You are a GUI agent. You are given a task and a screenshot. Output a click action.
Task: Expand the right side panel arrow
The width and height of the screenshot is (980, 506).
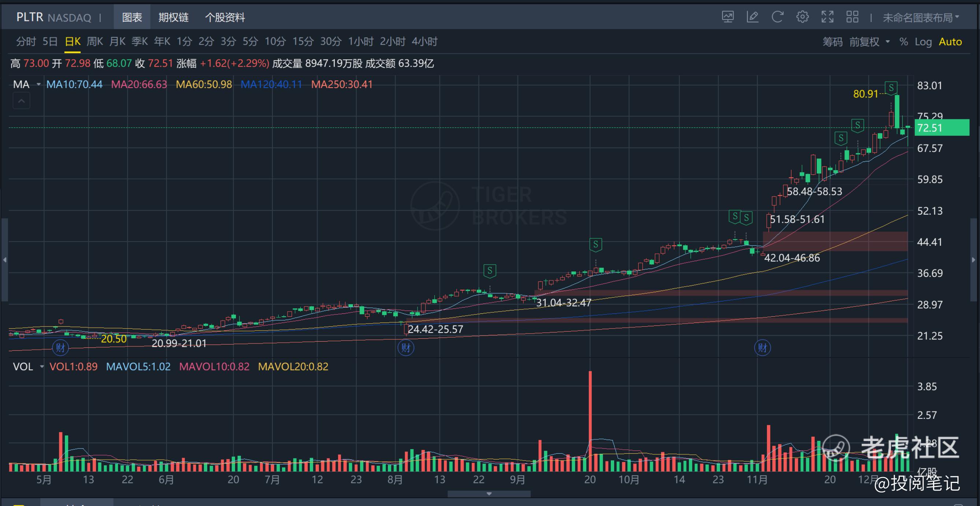[x=973, y=260]
